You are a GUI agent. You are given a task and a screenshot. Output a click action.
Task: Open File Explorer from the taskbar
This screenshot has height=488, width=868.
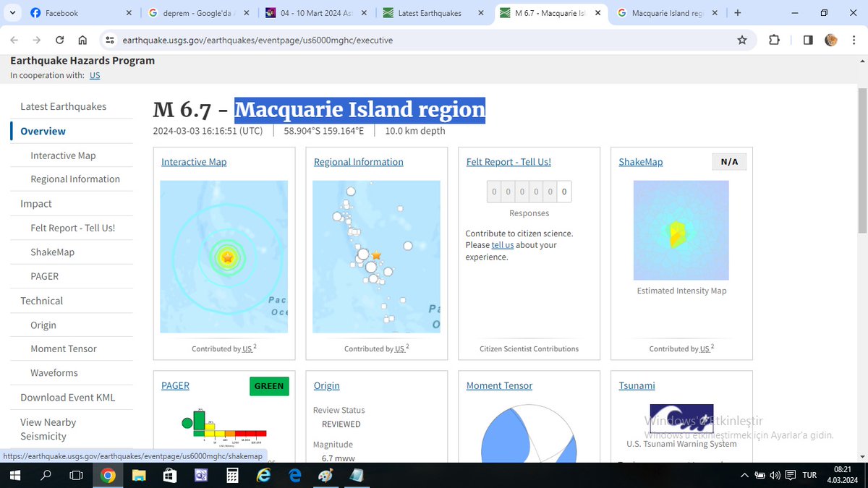138,475
